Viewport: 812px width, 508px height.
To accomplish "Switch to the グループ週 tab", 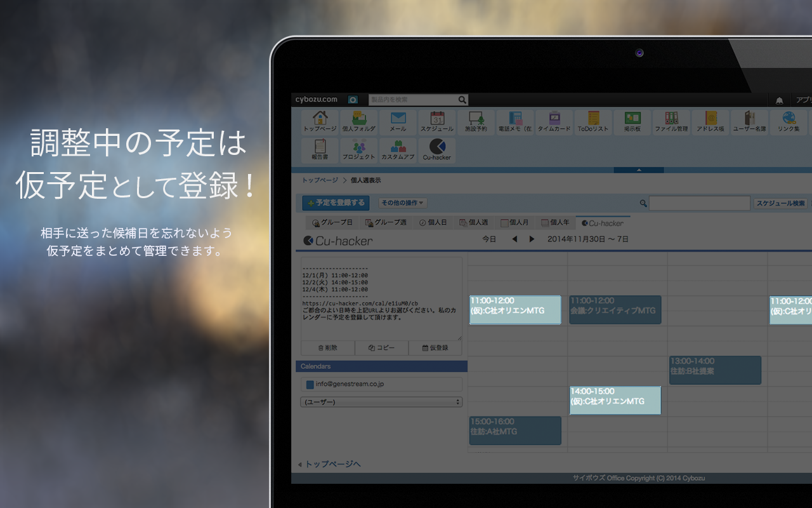I will coord(386,223).
